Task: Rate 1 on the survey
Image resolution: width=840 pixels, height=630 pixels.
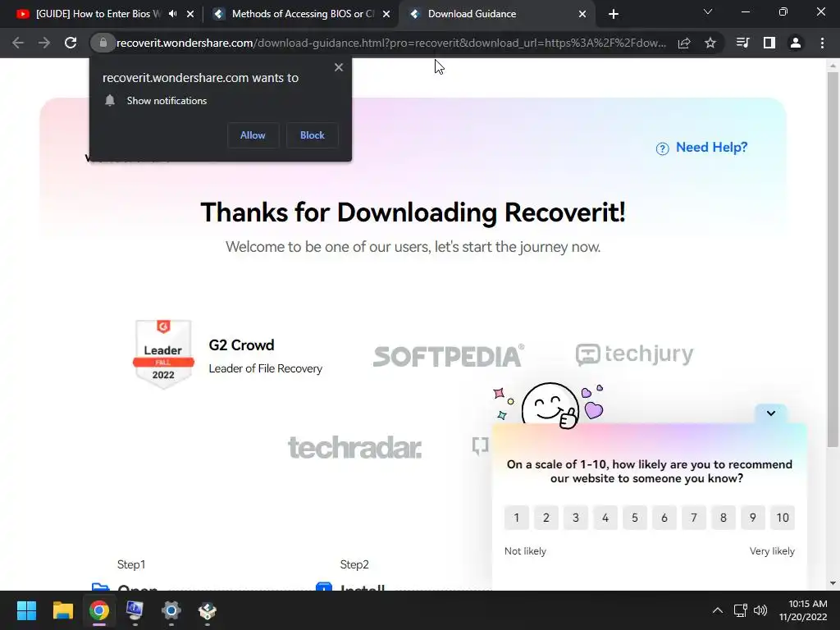Action: pos(517,518)
